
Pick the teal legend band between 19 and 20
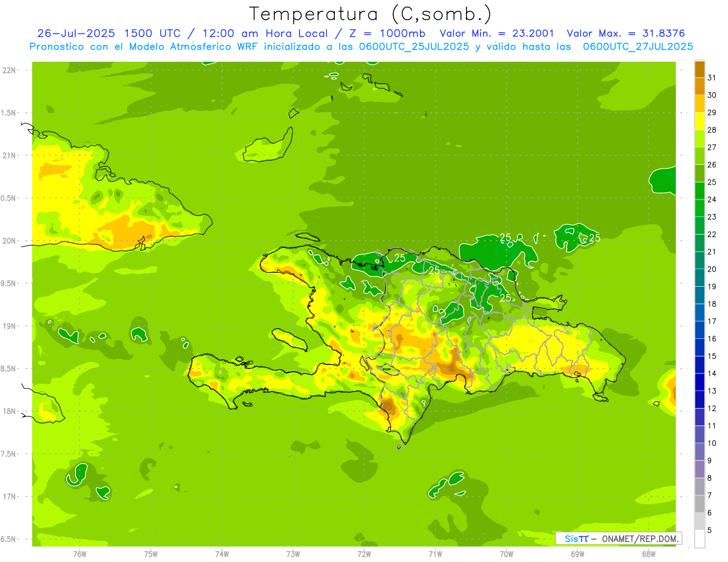699,278
